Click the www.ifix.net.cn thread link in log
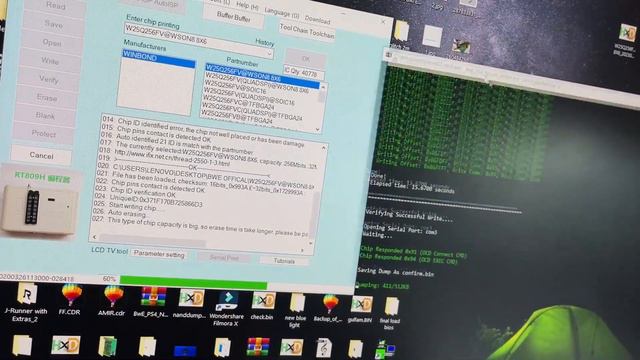Viewport: 640px width, 360px height. pos(172,158)
